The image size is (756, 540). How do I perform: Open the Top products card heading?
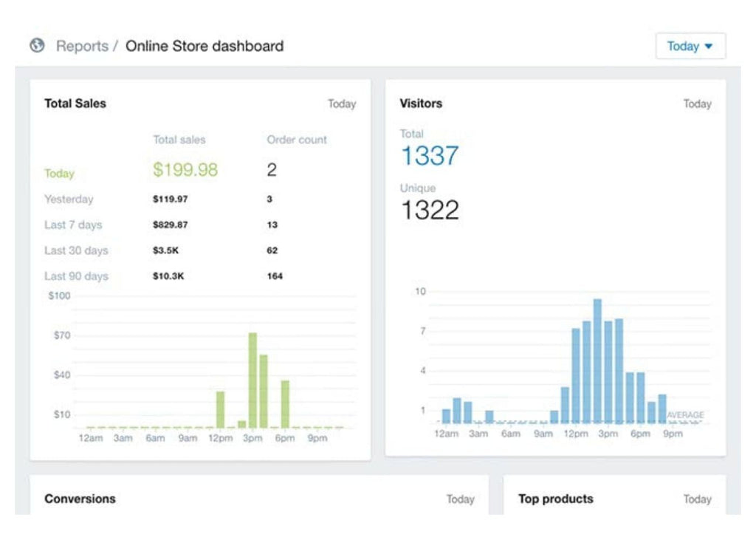[x=555, y=499]
